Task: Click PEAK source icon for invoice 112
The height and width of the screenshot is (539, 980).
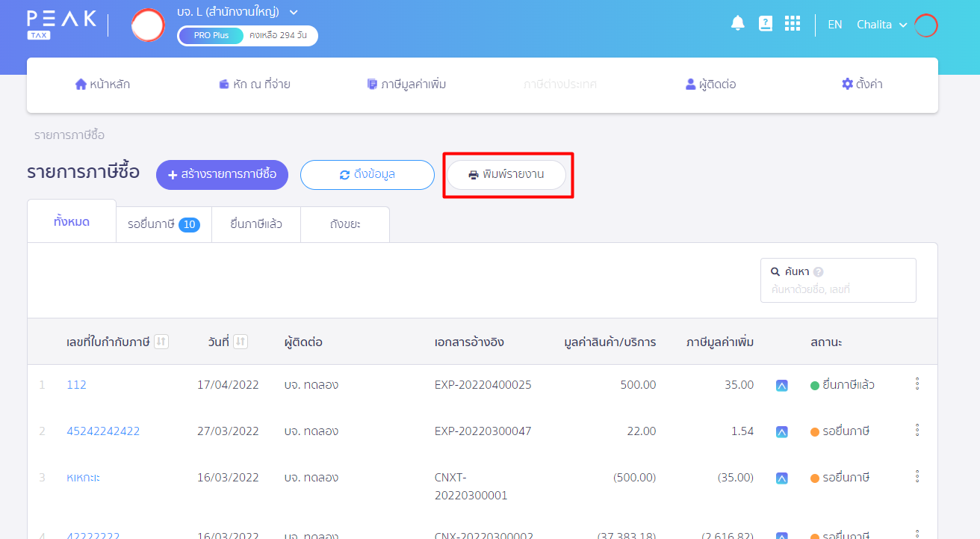Action: tap(782, 386)
